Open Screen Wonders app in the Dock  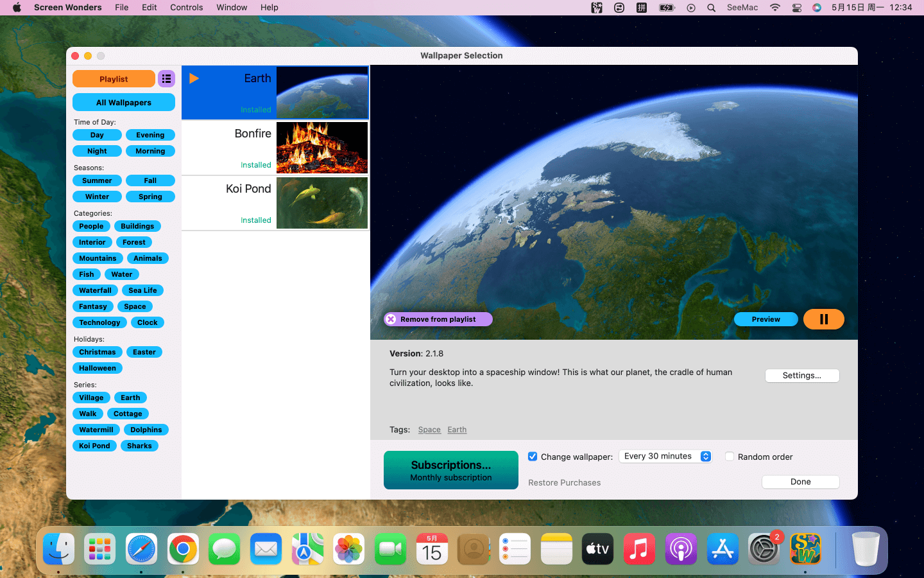click(805, 549)
